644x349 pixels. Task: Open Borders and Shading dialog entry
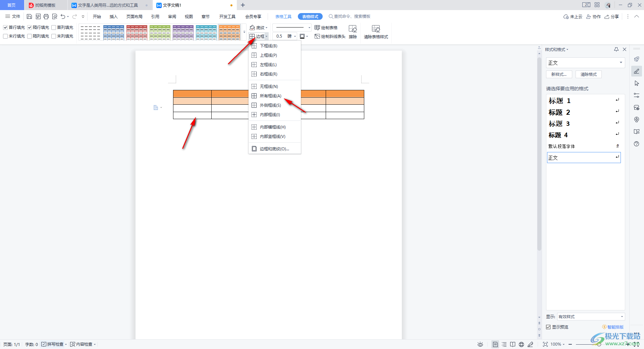(274, 149)
